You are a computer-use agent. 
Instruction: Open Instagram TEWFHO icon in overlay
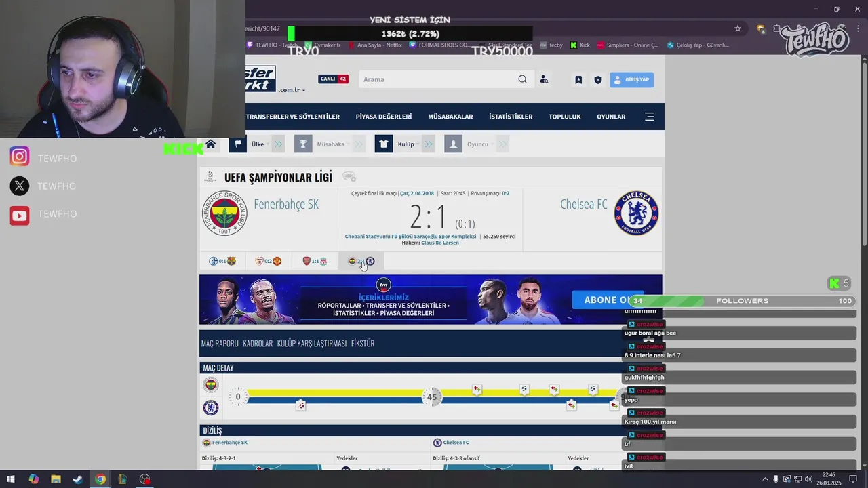(x=20, y=157)
